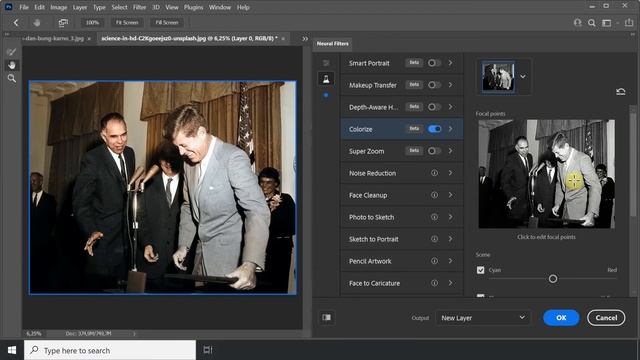Open the Search icon in top right
Screen dimensions: 640x360
(x=591, y=23)
